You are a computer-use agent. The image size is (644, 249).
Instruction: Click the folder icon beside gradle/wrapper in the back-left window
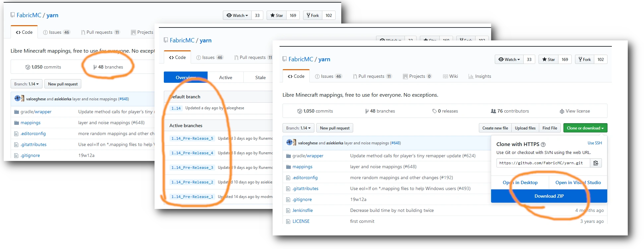point(16,112)
